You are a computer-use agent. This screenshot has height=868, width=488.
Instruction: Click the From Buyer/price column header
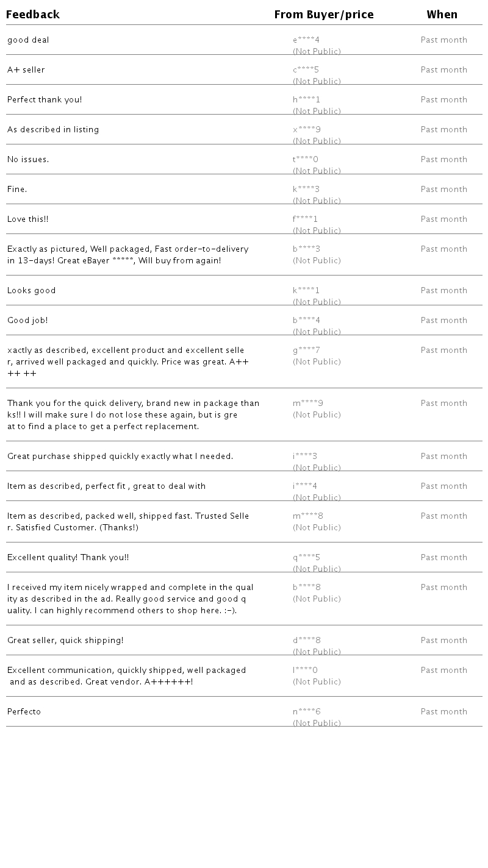point(324,15)
